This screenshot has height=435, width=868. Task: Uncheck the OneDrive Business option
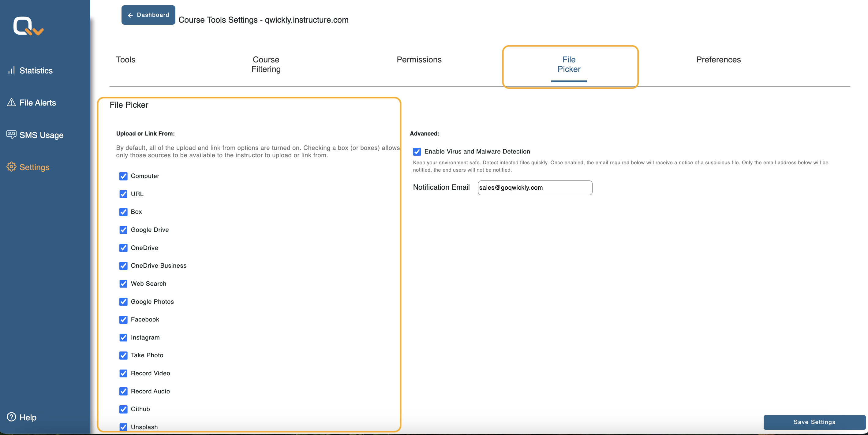[123, 266]
